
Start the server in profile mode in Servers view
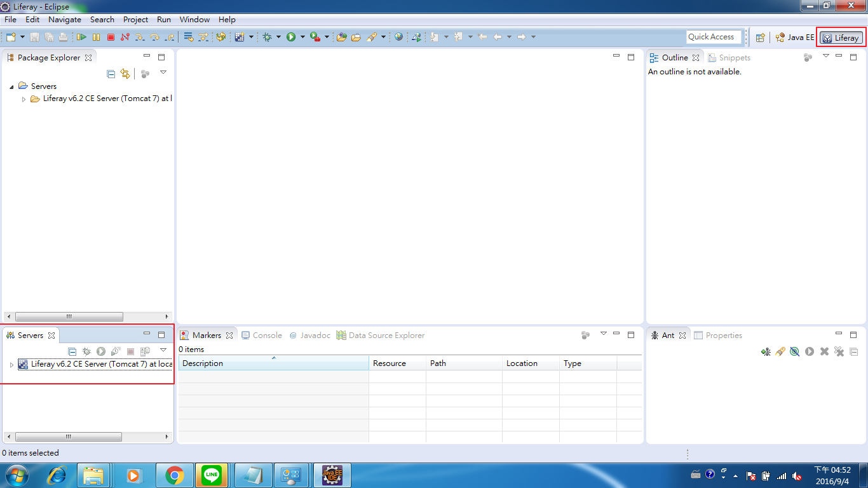click(x=116, y=351)
